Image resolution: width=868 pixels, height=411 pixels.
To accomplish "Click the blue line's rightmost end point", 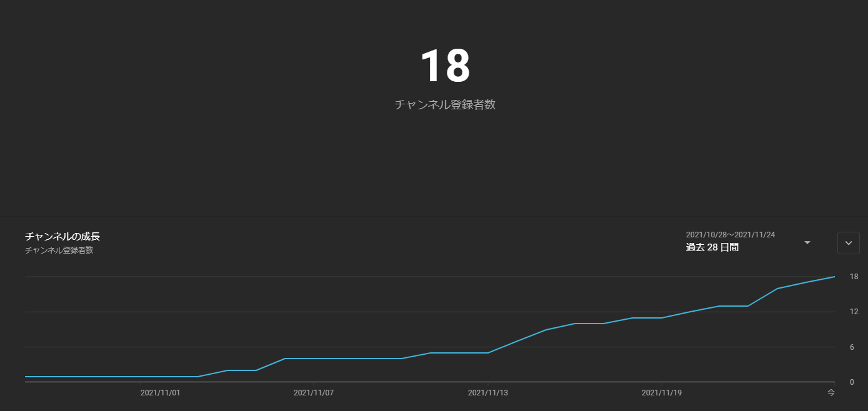I will (x=834, y=277).
